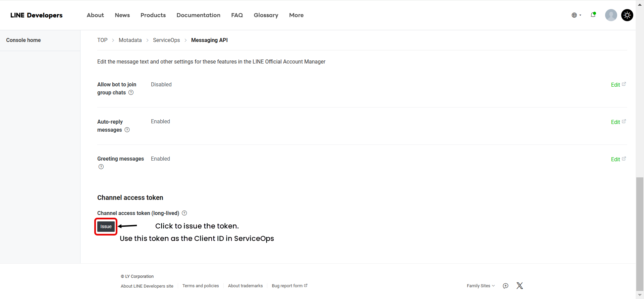Screen dimensions: 644x299
Task: Open the user profile avatar
Action: [x=611, y=15]
